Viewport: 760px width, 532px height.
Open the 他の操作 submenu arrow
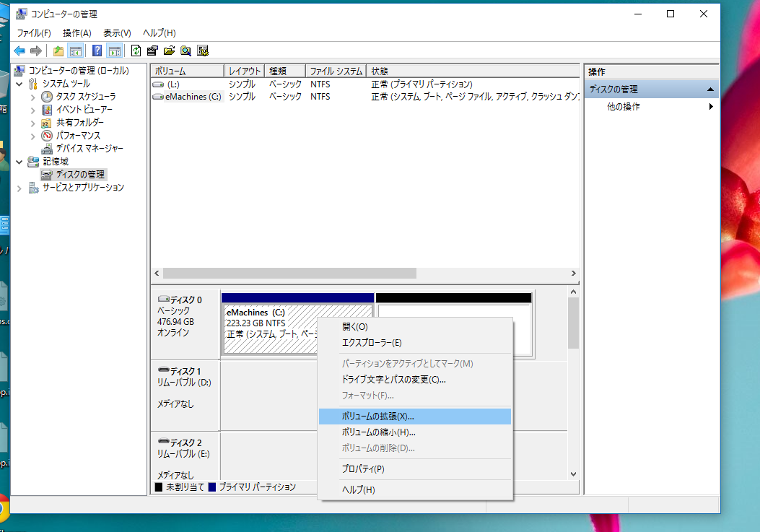pos(711,106)
